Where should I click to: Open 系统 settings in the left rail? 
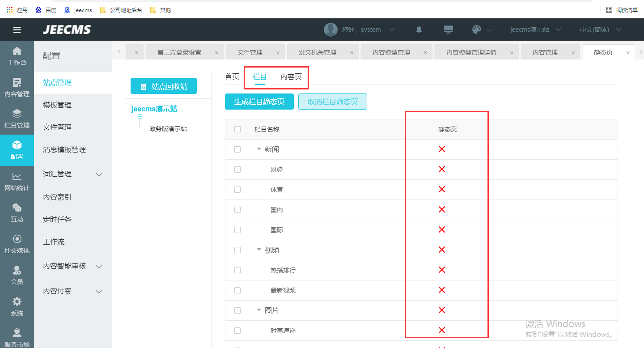pos(17,307)
